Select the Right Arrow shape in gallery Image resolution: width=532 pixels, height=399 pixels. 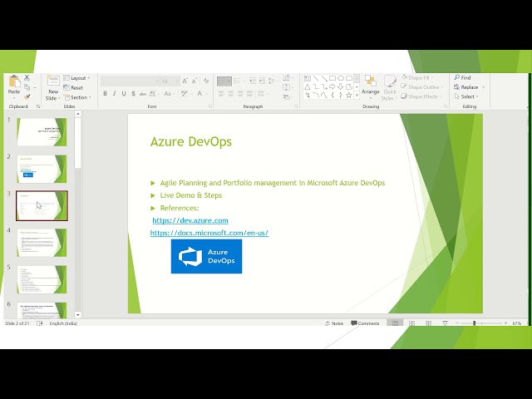click(x=332, y=86)
